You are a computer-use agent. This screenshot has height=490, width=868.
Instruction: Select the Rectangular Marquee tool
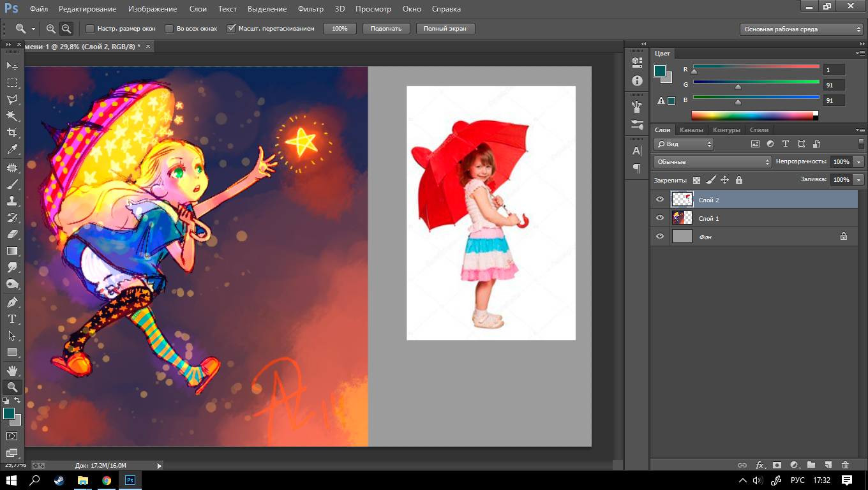tap(12, 82)
